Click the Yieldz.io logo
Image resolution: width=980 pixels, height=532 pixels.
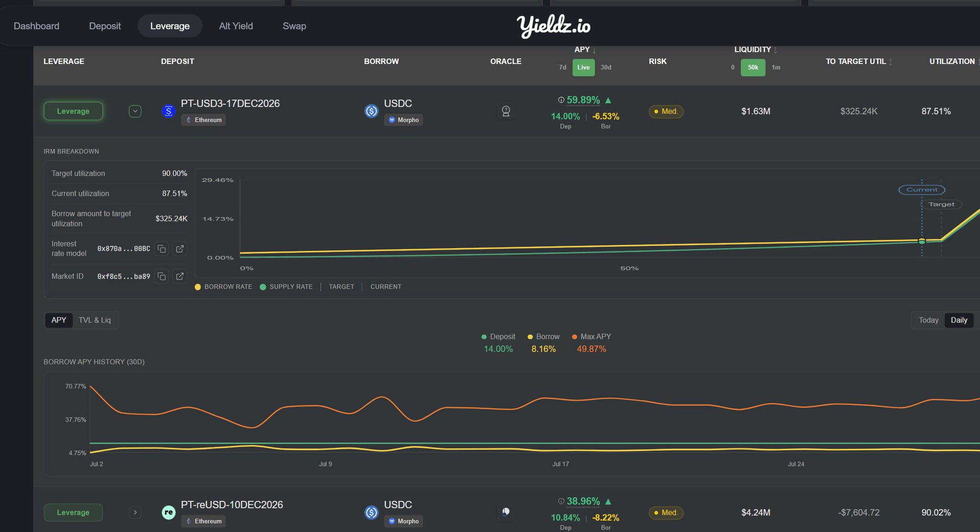pyautogui.click(x=553, y=26)
